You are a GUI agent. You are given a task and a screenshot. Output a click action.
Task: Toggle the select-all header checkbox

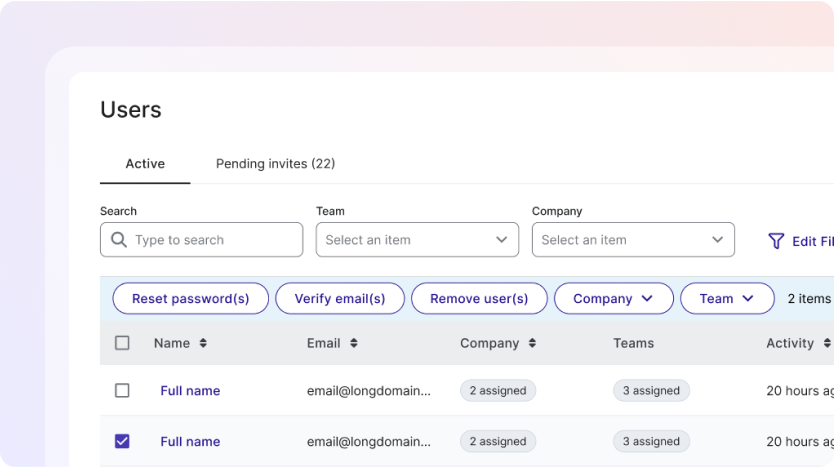coord(122,343)
